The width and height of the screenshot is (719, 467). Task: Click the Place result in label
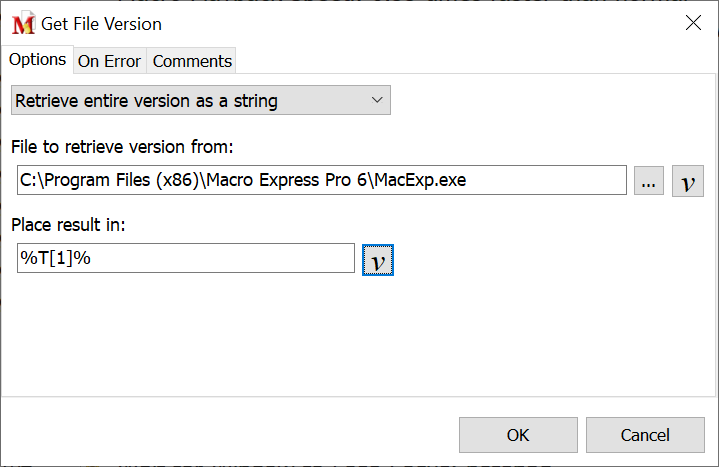click(69, 225)
